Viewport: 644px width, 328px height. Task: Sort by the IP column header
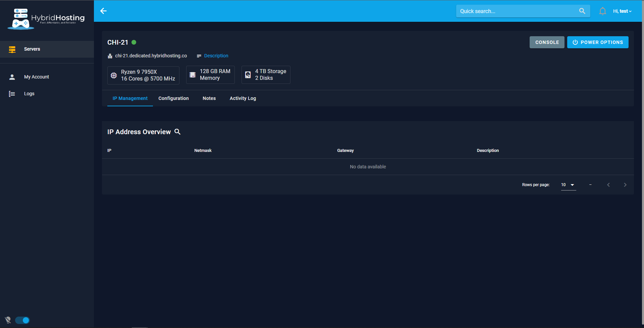click(x=109, y=151)
